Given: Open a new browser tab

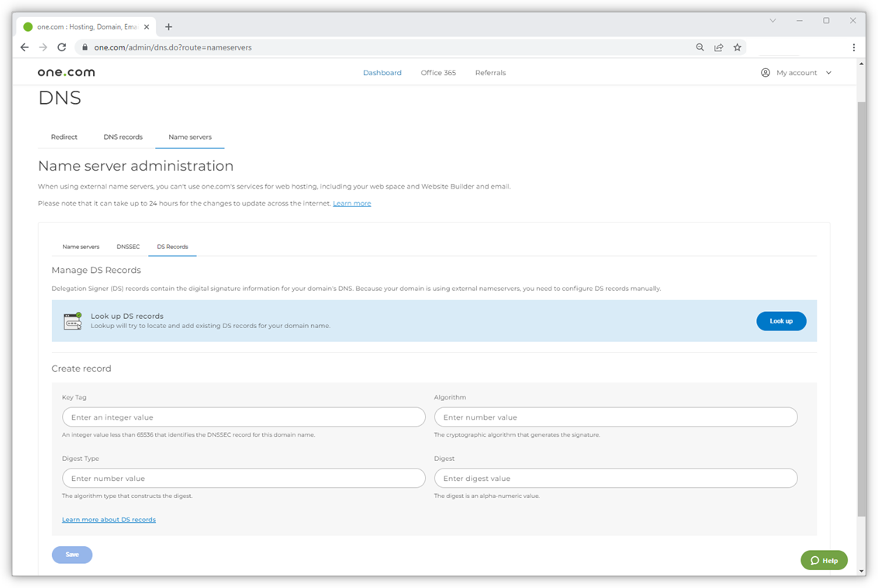Looking at the screenshot, I should 168,26.
